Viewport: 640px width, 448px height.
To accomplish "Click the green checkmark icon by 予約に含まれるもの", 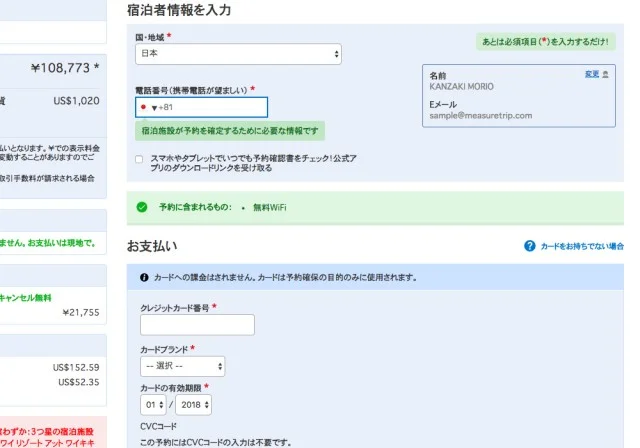I will click(x=142, y=207).
